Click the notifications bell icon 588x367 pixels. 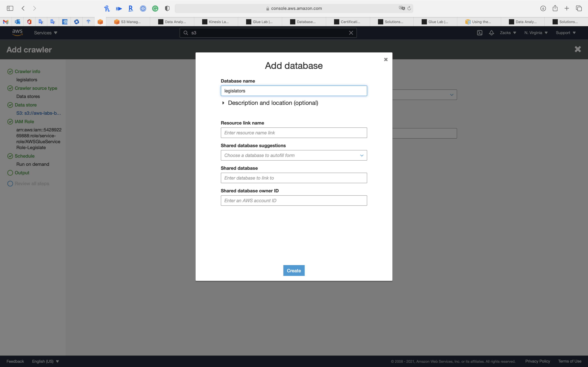[x=491, y=33]
